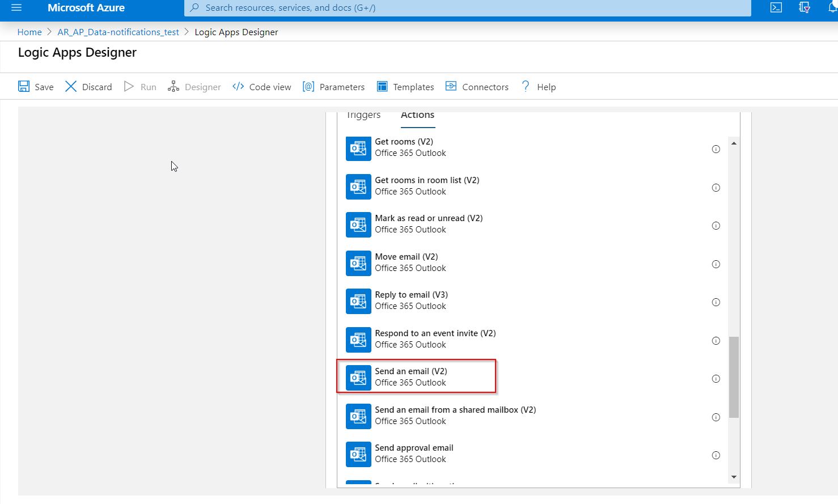Click the Run play icon
Viewport: 838px width, 504px height.
point(129,86)
